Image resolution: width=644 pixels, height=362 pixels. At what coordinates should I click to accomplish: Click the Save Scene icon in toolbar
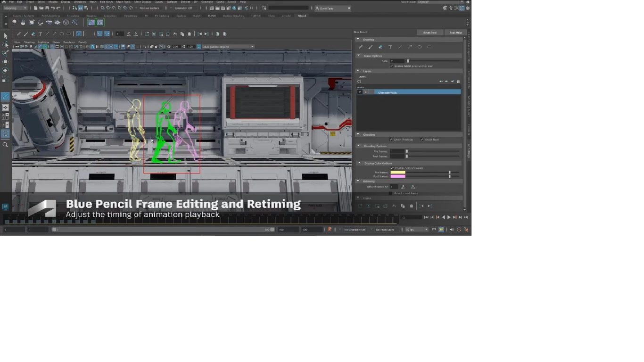(x=47, y=8)
